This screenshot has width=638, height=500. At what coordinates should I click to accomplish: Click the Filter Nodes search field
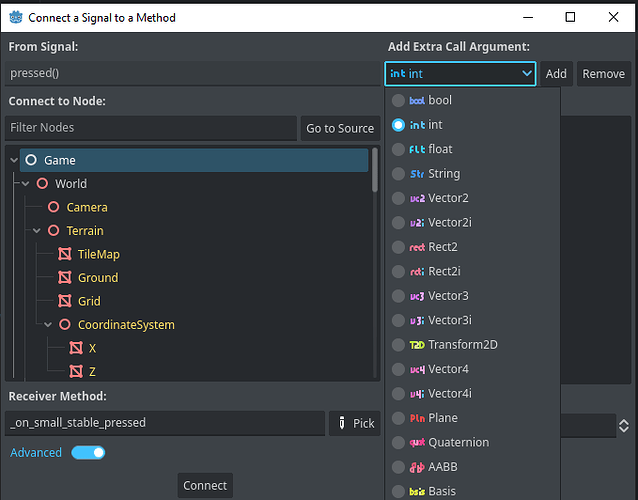click(150, 128)
